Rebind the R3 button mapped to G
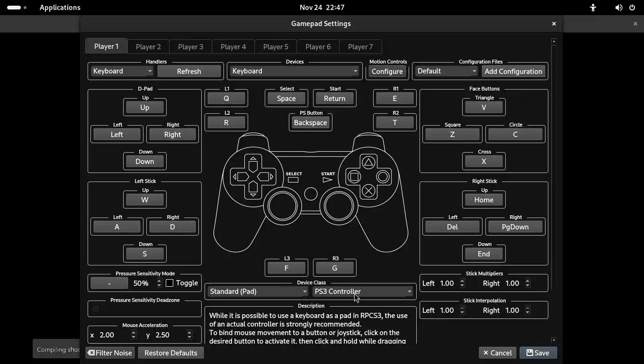 [334, 268]
